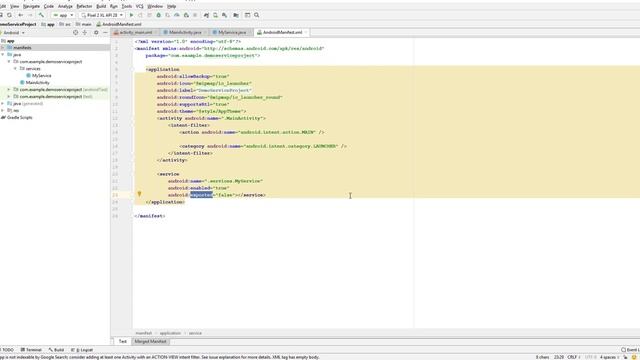Screen dimensions: 640x360
Task: Open the Pixel 2 XL API 28 device dropdown
Action: (102, 15)
